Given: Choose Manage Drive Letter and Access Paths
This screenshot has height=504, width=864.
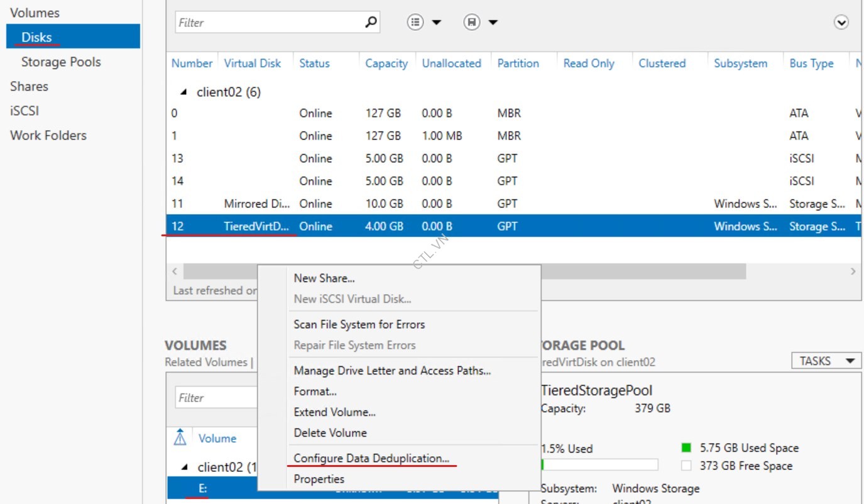Looking at the screenshot, I should [391, 370].
